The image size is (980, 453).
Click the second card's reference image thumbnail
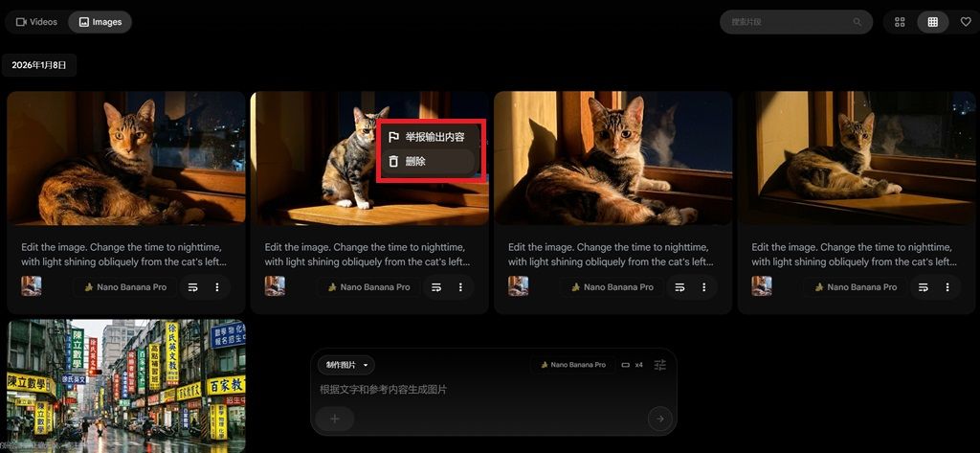[275, 286]
